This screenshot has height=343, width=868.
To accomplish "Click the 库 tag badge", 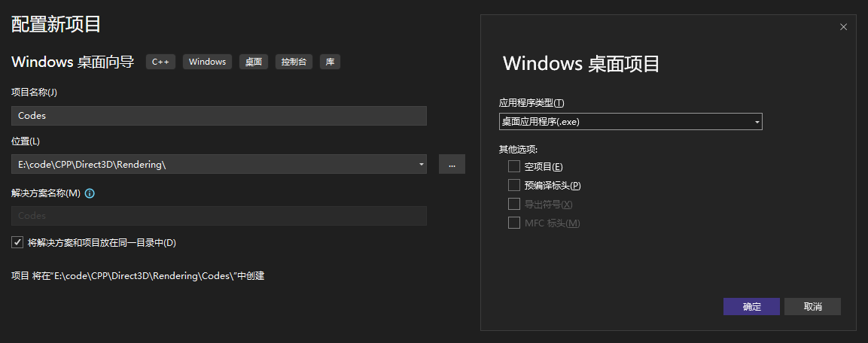I will 330,62.
